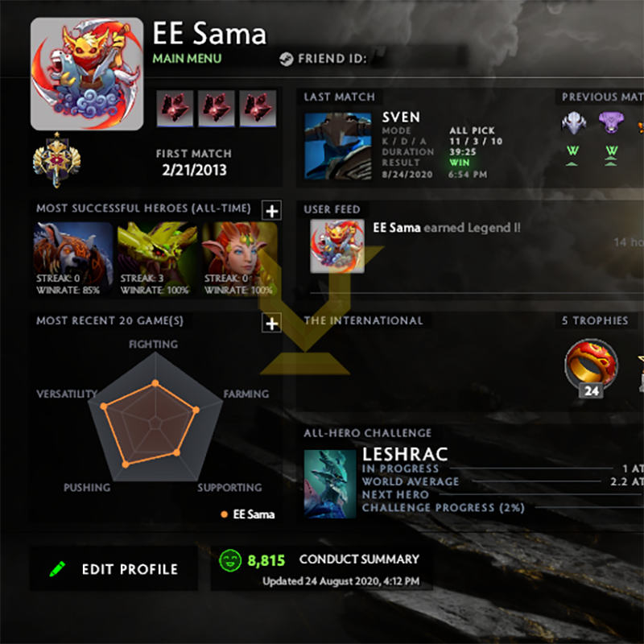Select the hero with streak 3 winrate 100%
644x644 pixels.
click(157, 259)
